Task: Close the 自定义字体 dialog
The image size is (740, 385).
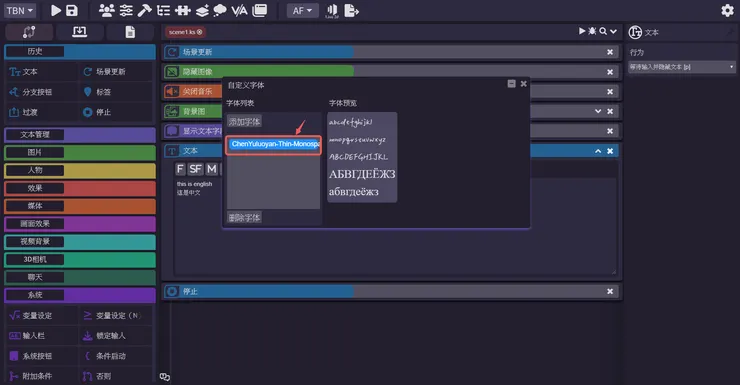Action: coord(523,84)
